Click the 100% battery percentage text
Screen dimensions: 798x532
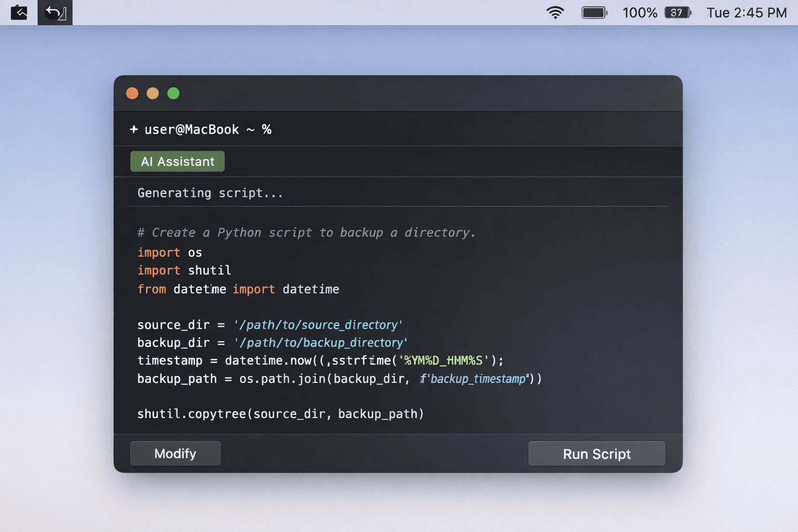click(x=640, y=12)
